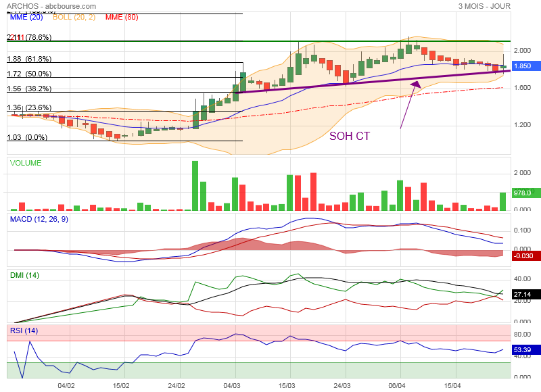Click the 15/02 date axis label

[x=122, y=385]
